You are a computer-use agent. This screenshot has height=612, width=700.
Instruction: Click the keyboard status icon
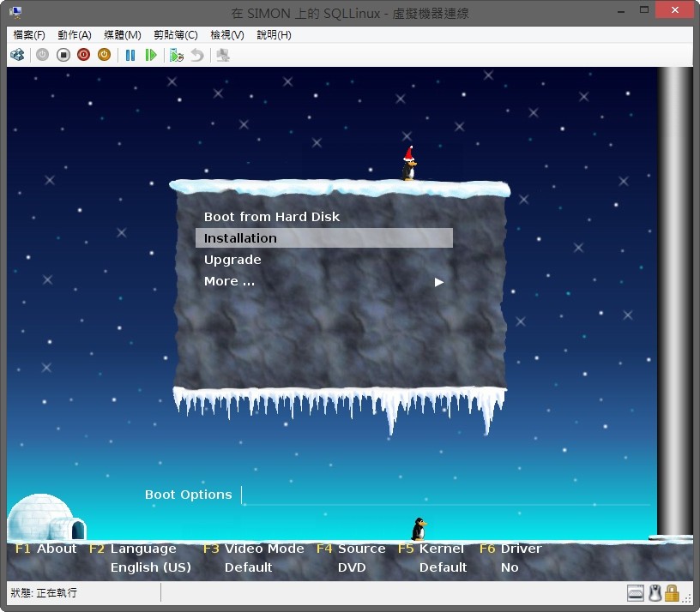[x=636, y=593]
